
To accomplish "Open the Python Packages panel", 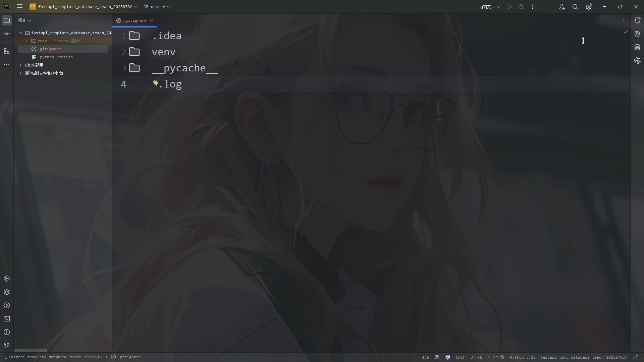I will click(7, 292).
